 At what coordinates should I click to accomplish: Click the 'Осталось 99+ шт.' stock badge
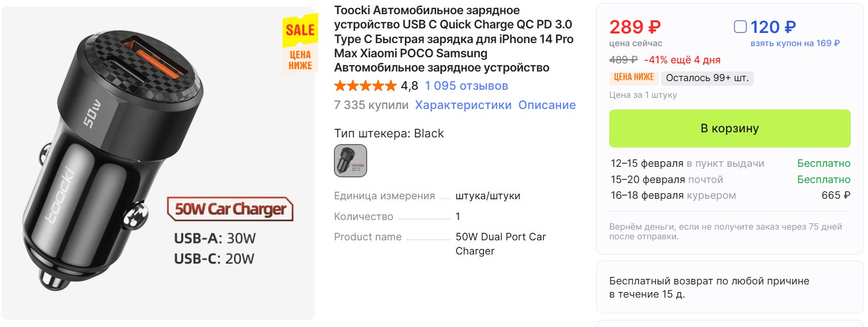(x=707, y=78)
